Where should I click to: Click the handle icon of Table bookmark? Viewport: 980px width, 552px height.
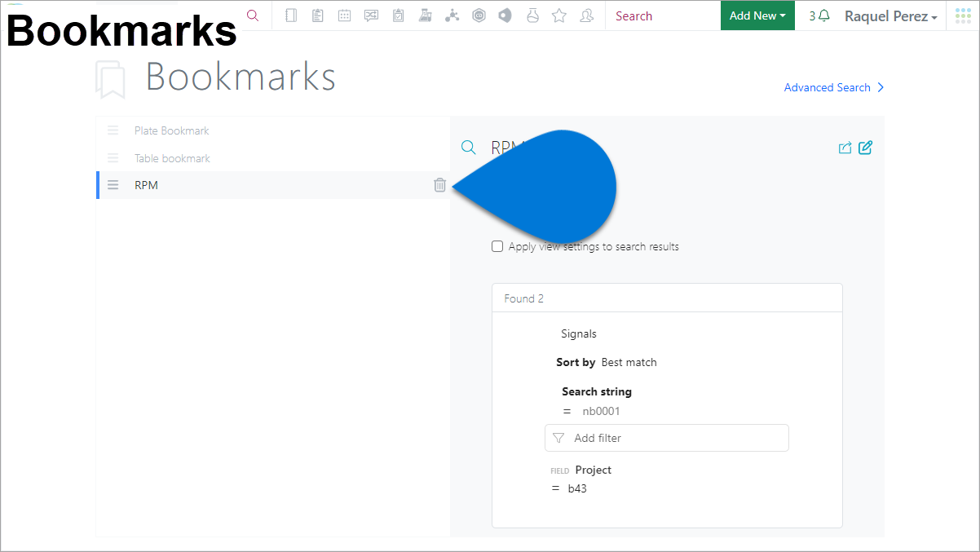(113, 158)
